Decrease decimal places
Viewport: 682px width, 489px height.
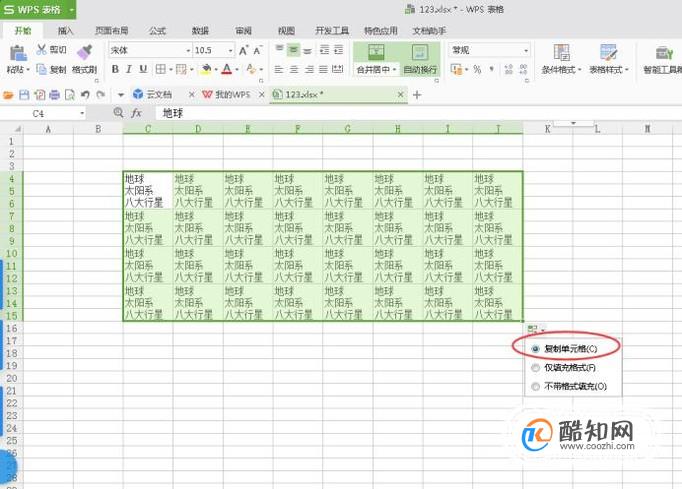click(x=523, y=69)
